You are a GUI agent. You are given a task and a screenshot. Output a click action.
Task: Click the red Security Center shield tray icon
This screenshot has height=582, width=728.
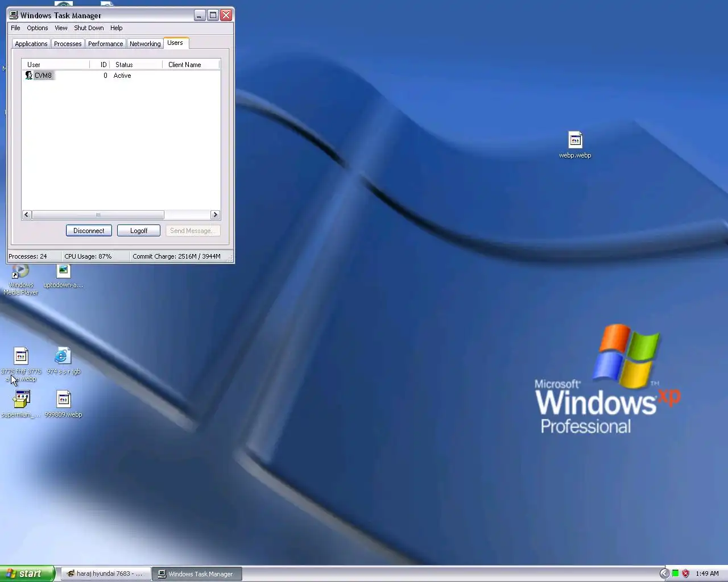[685, 573]
